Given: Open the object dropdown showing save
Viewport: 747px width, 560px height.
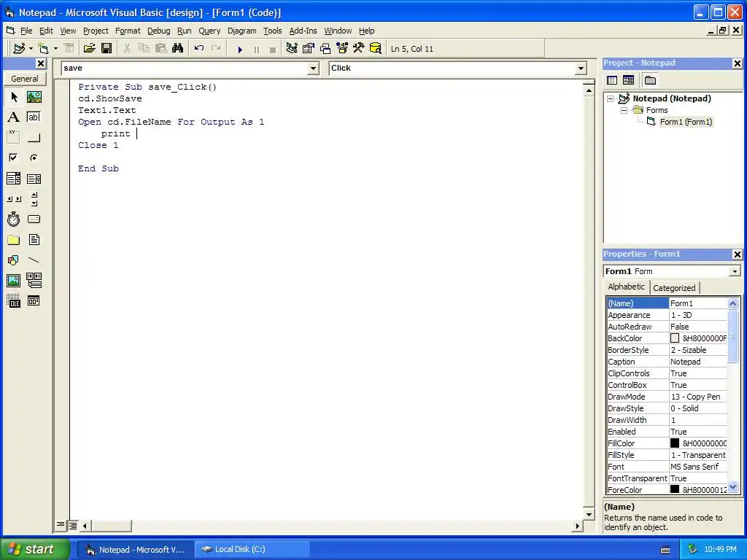Looking at the screenshot, I should (313, 69).
